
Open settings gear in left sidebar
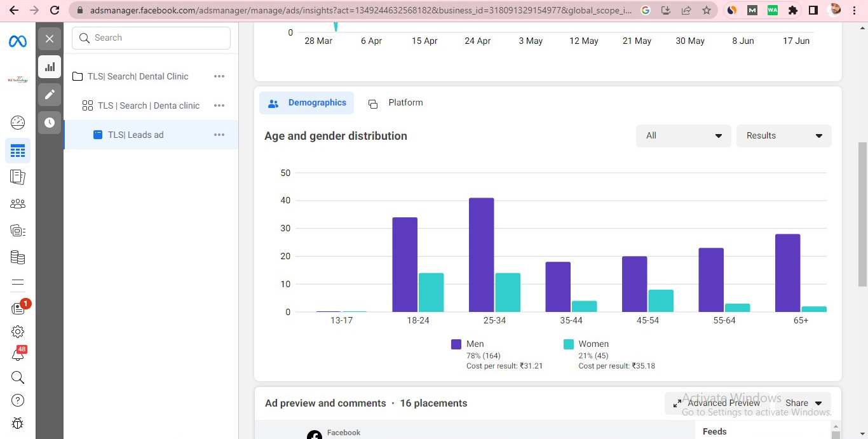18,331
